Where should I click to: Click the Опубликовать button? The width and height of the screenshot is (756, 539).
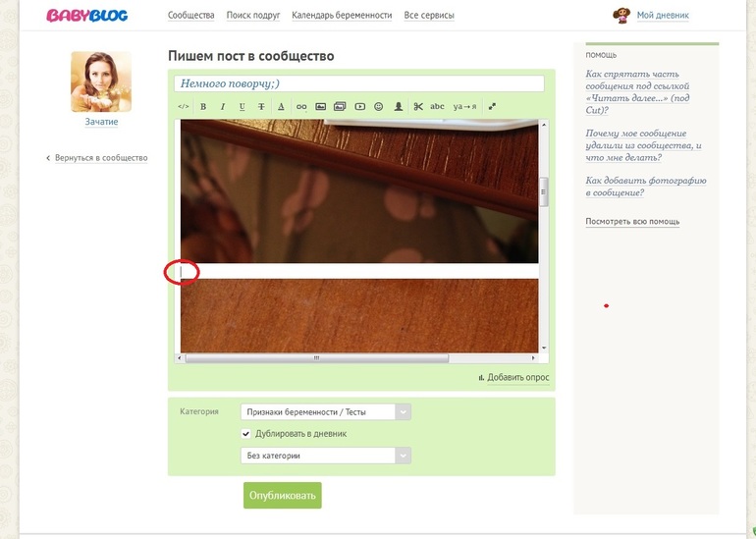click(x=282, y=495)
